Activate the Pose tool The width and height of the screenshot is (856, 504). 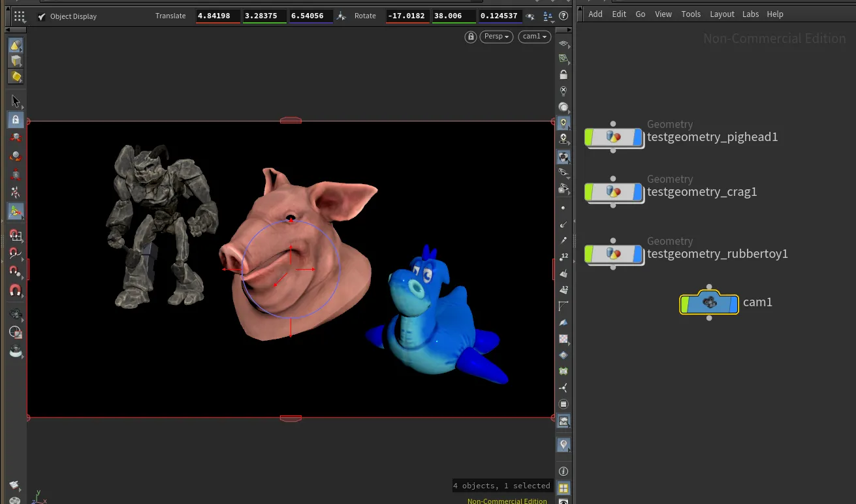pyautogui.click(x=16, y=193)
